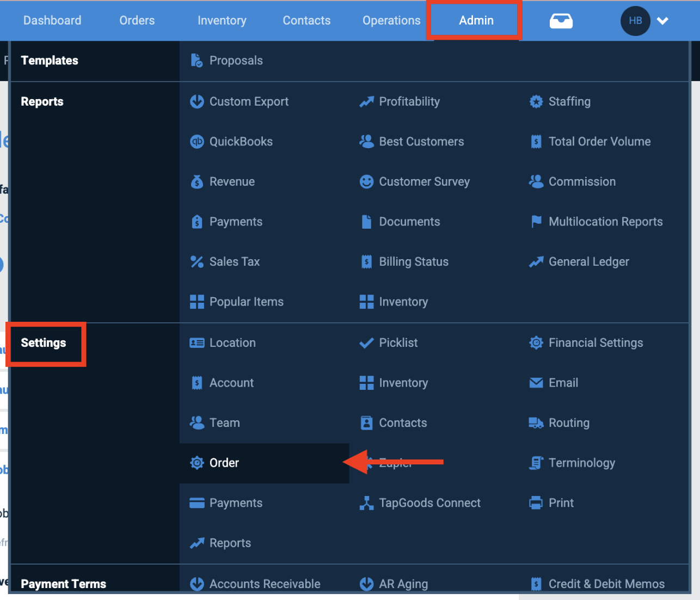Viewport: 700px width, 600px height.
Task: Click the Financial Settings gear icon
Action: click(536, 342)
